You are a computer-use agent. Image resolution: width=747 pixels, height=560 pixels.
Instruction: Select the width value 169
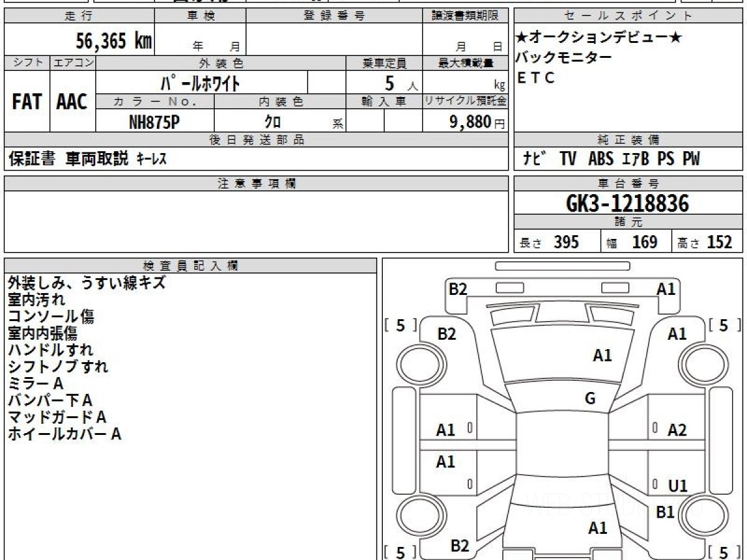645,242
